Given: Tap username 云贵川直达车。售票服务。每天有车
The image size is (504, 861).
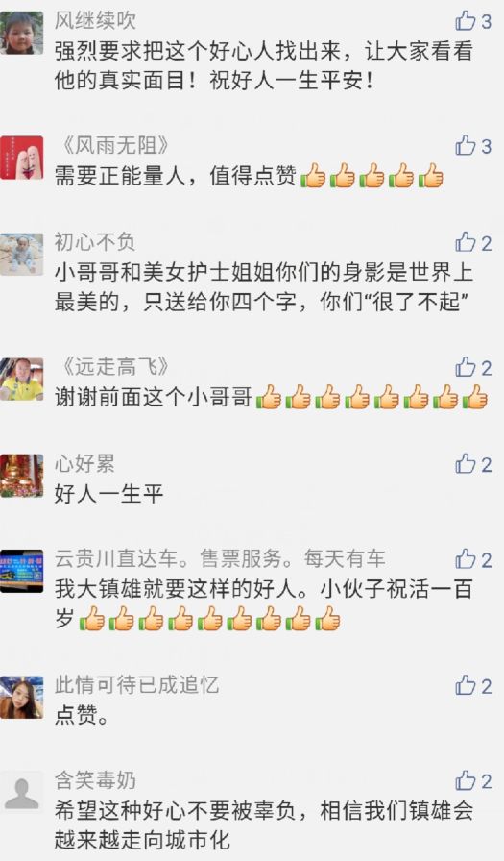Looking at the screenshot, I should (x=220, y=559).
